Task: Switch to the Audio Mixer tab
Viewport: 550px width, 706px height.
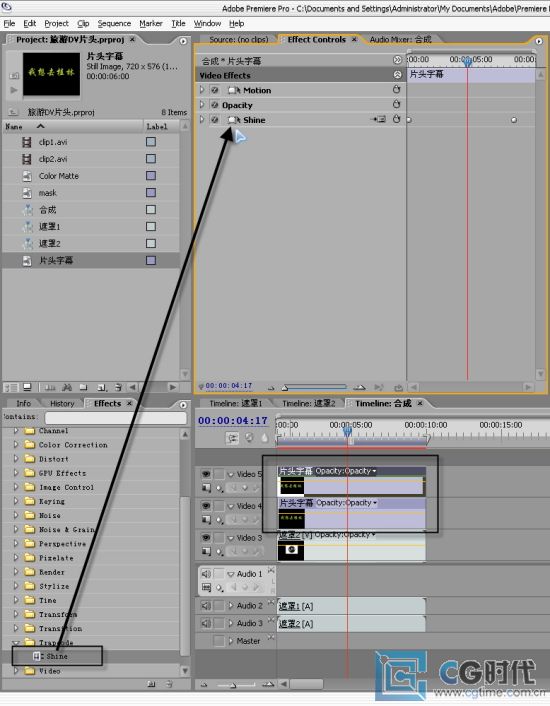Action: click(x=401, y=40)
